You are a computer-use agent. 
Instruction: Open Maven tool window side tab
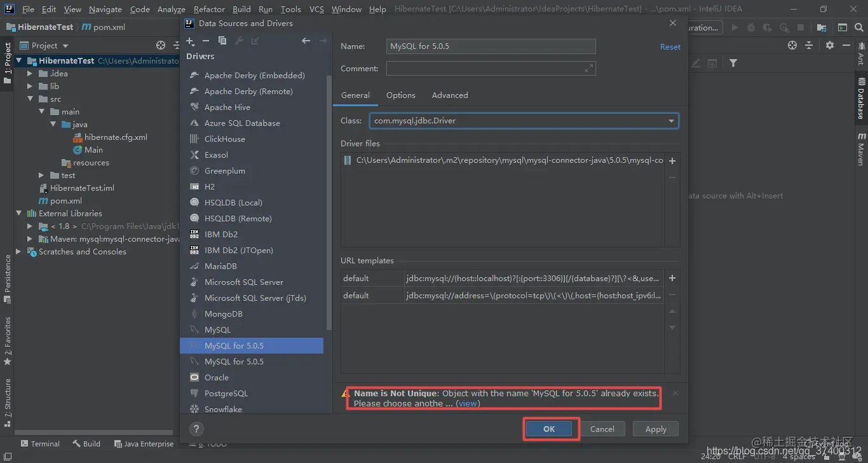click(x=862, y=149)
